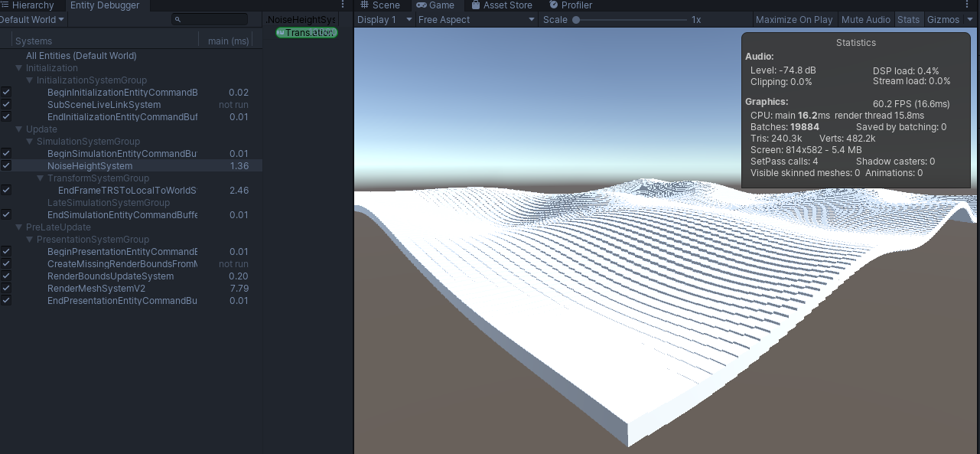Screen dimensions: 980x454
Task: Click the RW badge on the Translation chip
Action: 281,32
